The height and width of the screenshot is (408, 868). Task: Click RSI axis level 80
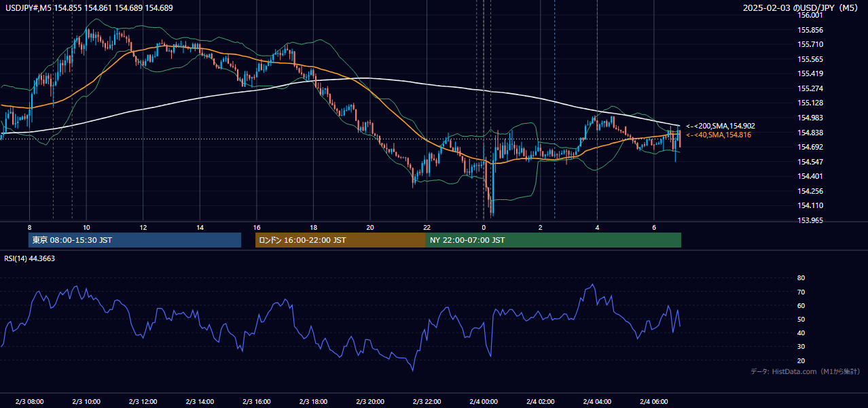point(801,278)
